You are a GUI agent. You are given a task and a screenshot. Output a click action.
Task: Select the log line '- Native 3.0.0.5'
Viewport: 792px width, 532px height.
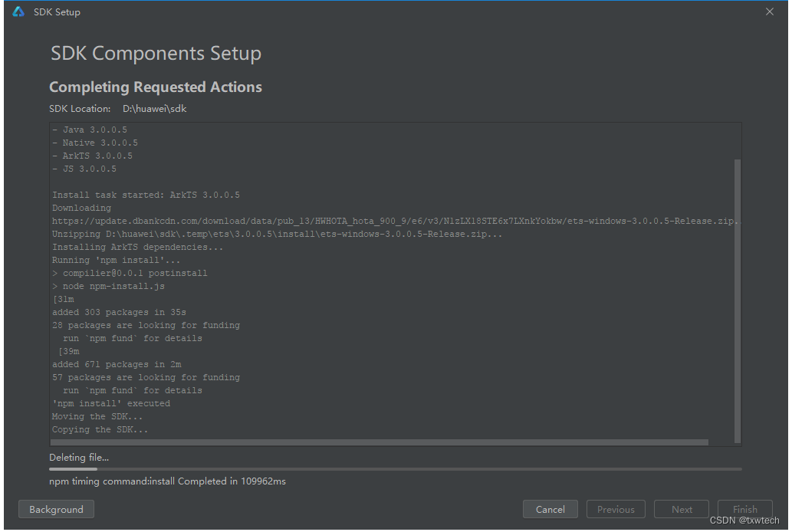[94, 143]
